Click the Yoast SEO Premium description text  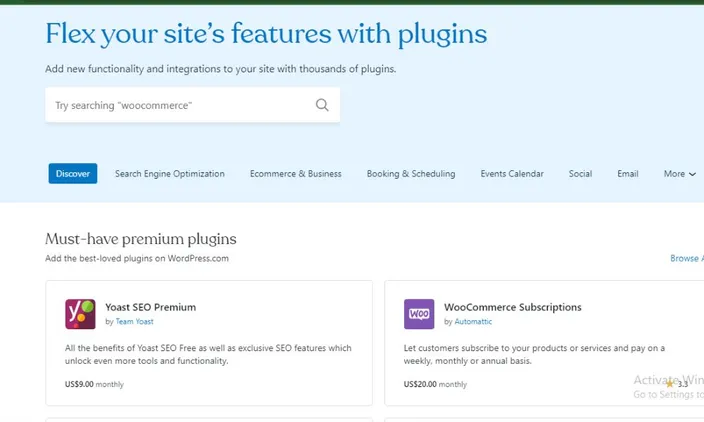pos(208,354)
